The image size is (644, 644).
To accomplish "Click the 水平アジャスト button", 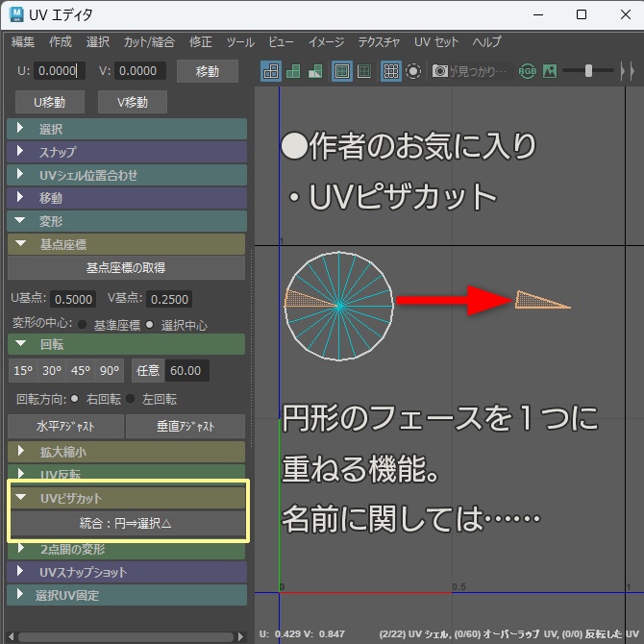I will tap(65, 427).
